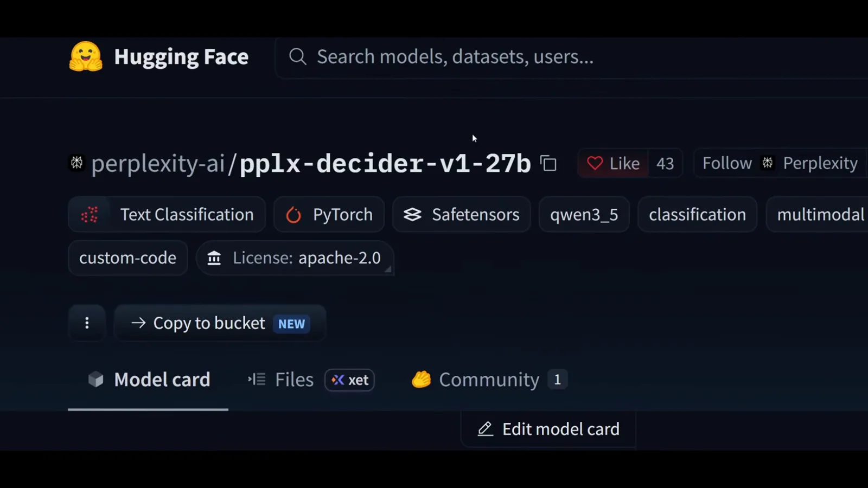The image size is (868, 488).
Task: View the 43 likes count
Action: (665, 163)
